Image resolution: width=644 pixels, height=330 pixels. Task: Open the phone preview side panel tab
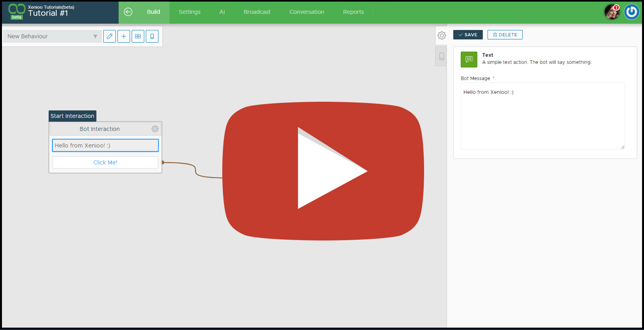coord(441,56)
